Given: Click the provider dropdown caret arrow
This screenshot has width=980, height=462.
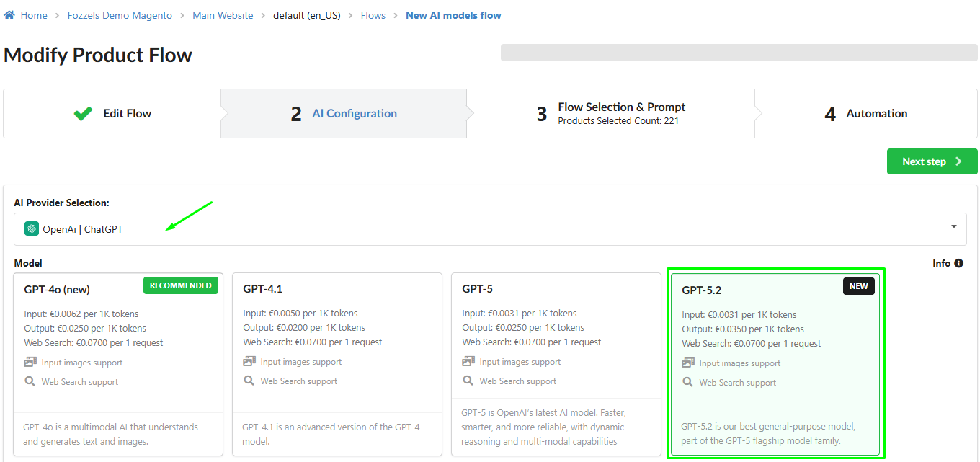Looking at the screenshot, I should click(x=953, y=226).
